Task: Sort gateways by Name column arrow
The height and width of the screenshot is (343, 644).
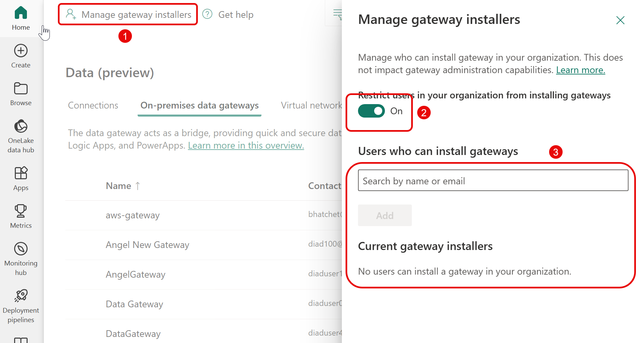Action: click(138, 186)
